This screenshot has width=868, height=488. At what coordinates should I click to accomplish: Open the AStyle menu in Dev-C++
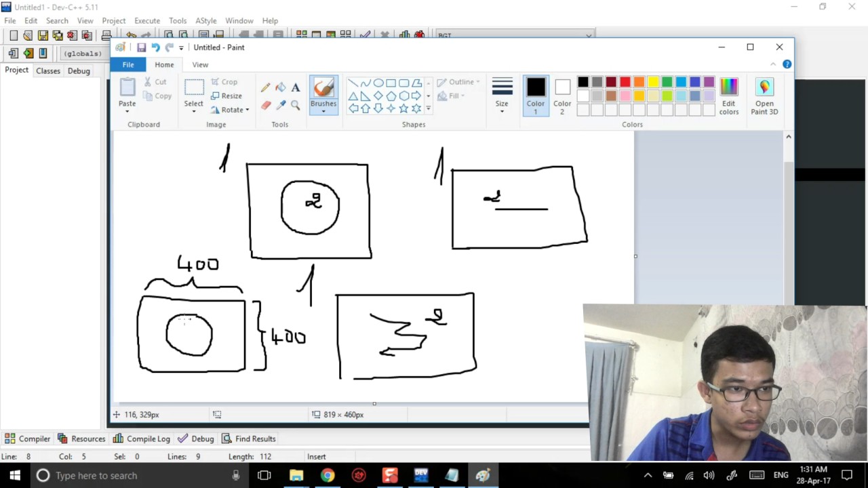(x=206, y=21)
